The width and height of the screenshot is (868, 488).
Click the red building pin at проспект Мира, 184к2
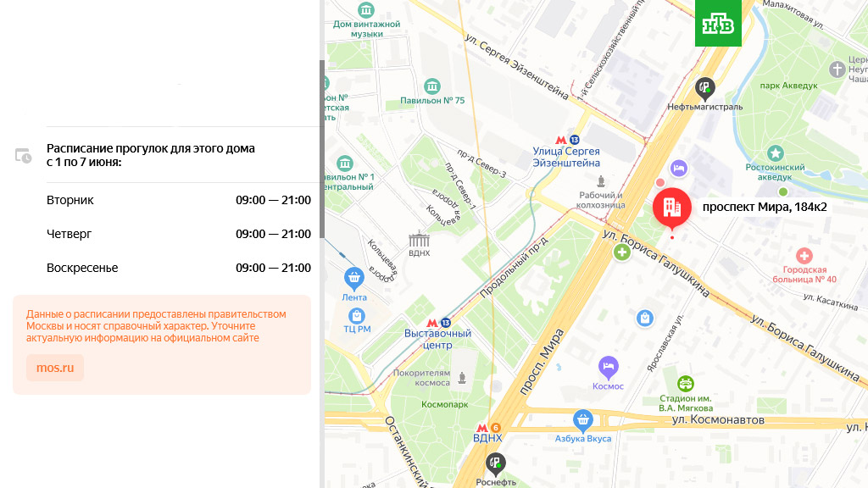pyautogui.click(x=671, y=208)
